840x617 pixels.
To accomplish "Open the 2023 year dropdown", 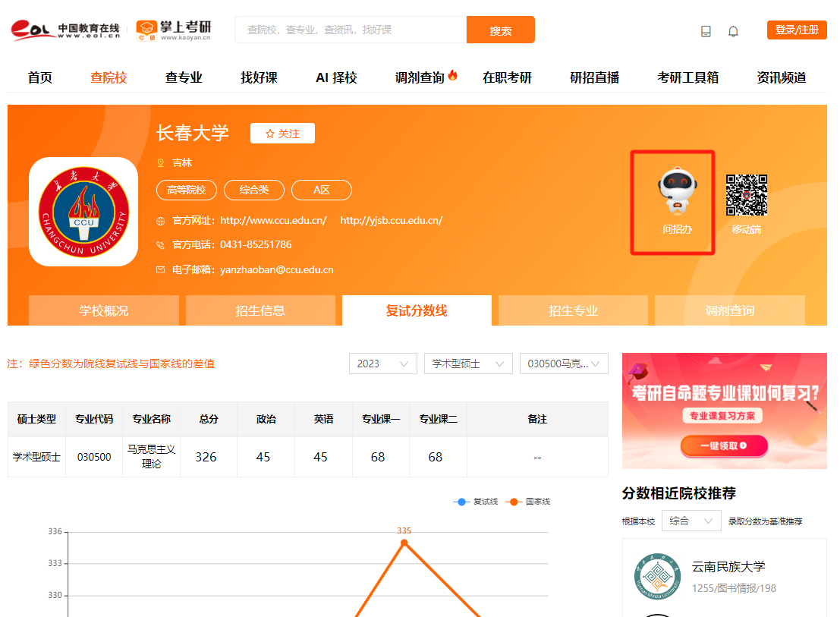I will pos(382,364).
